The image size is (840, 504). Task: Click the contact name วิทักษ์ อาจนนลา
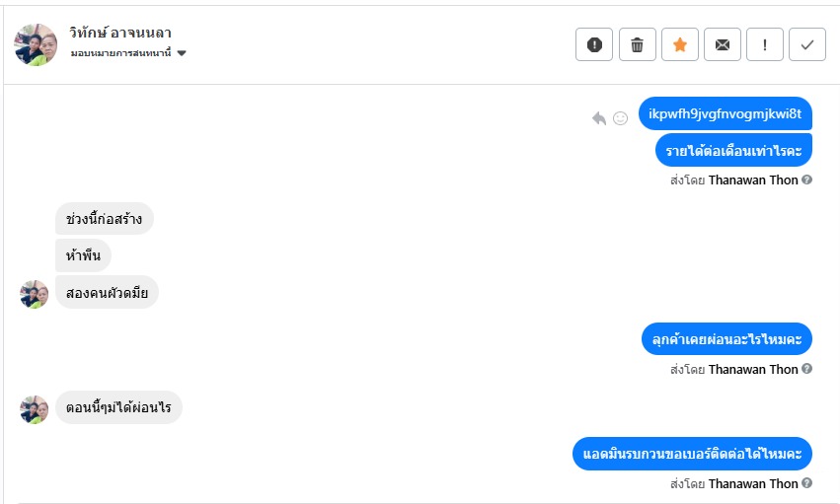[121, 34]
